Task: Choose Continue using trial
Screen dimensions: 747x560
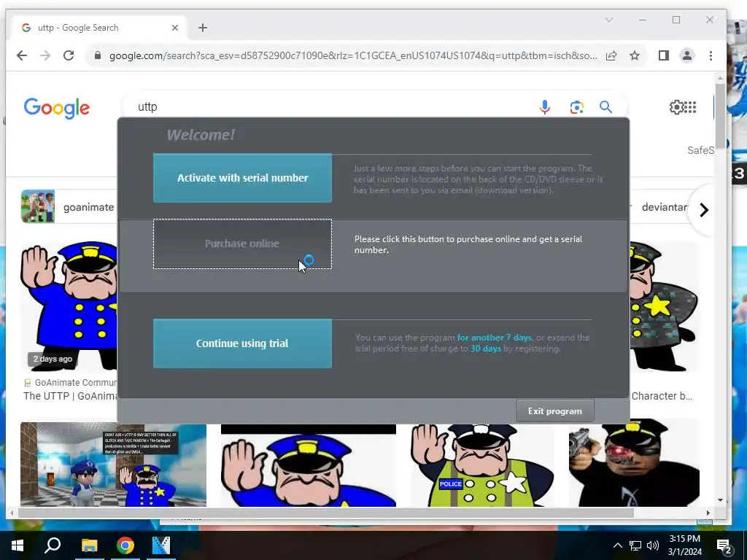Action: [242, 343]
